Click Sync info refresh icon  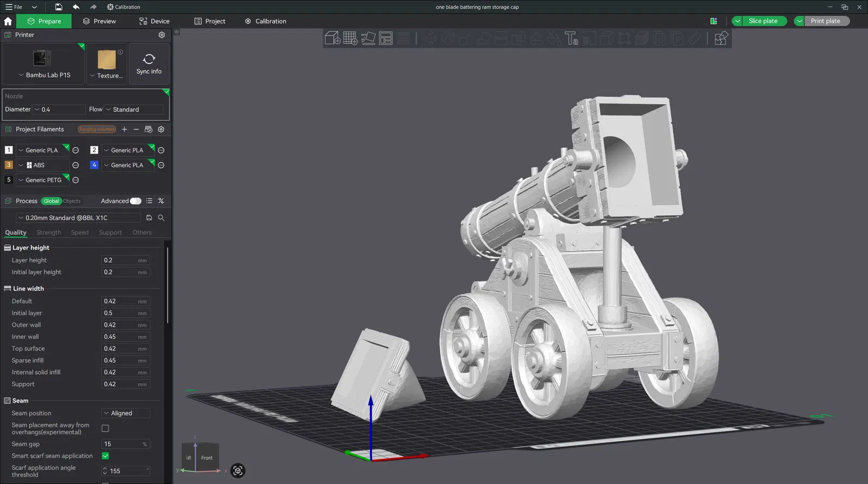(149, 59)
